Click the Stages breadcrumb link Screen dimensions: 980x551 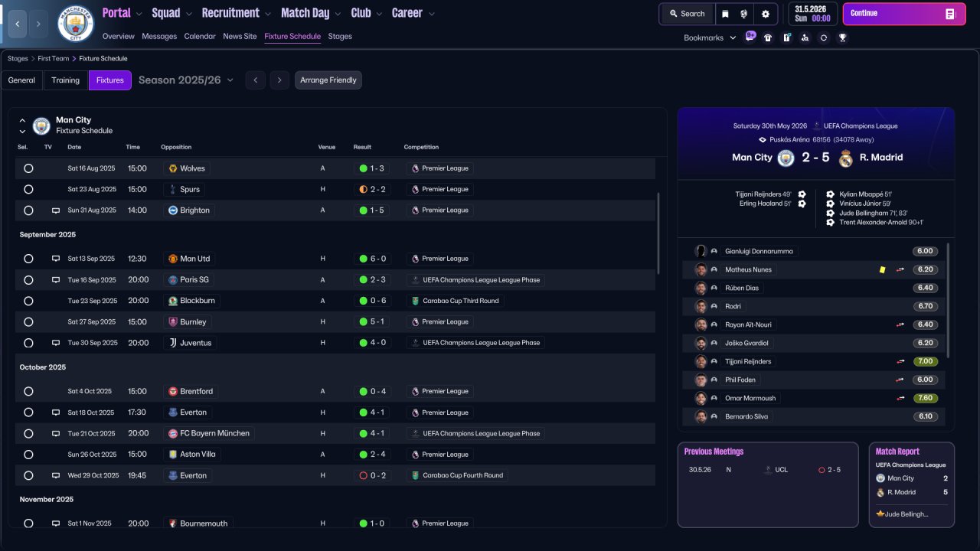pyautogui.click(x=18, y=58)
